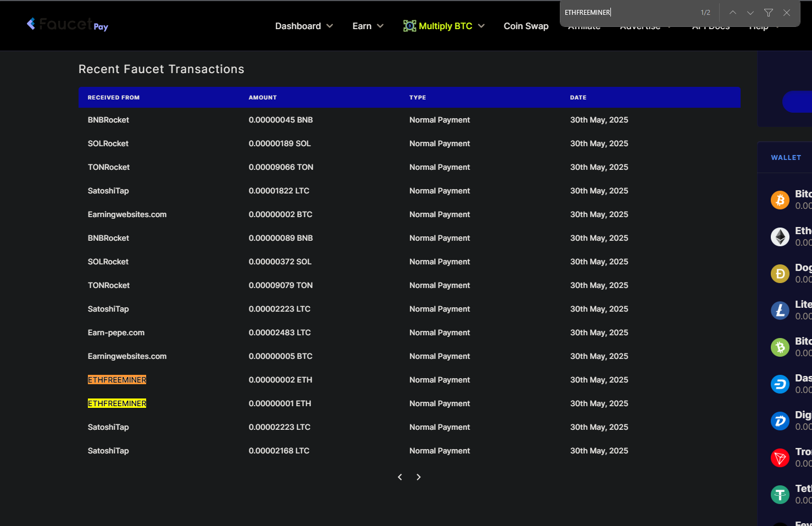Click amount 0.00000045 BNB
This screenshot has height=526, width=812.
pyautogui.click(x=281, y=120)
